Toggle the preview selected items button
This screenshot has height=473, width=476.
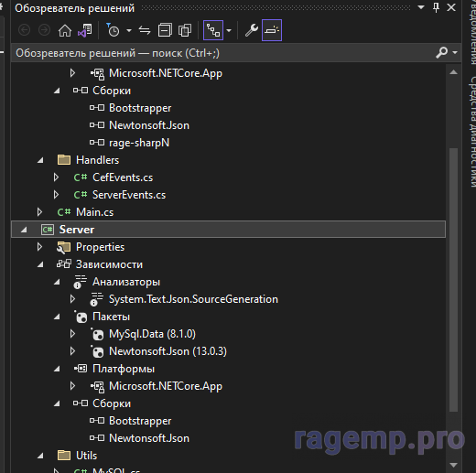tap(272, 30)
